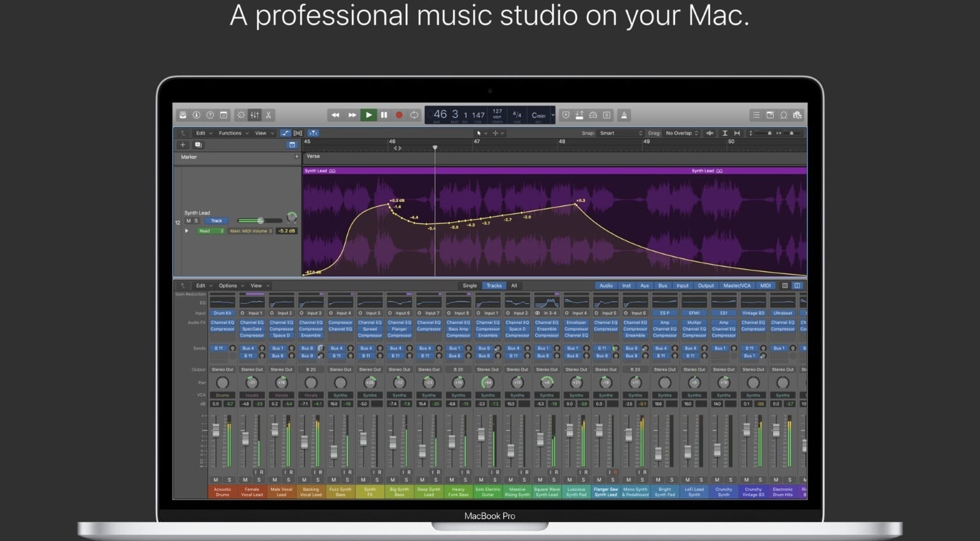
Task: Open the Library button in the control bar
Action: (x=183, y=115)
